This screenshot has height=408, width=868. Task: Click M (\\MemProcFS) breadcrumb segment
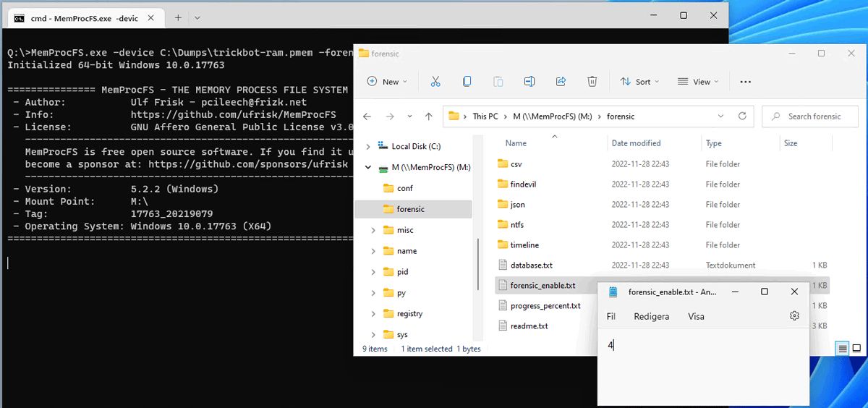pos(552,116)
